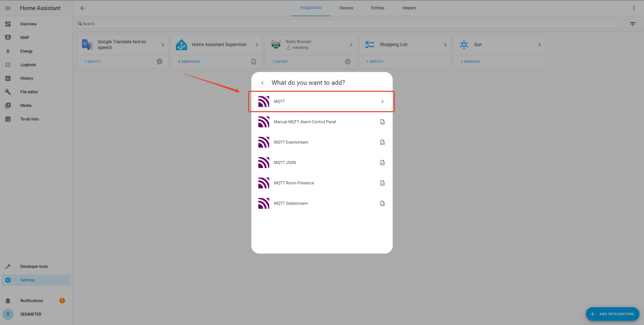Viewport: 644px width, 325px height.
Task: Open the integrations filter icon
Action: pos(633,24)
